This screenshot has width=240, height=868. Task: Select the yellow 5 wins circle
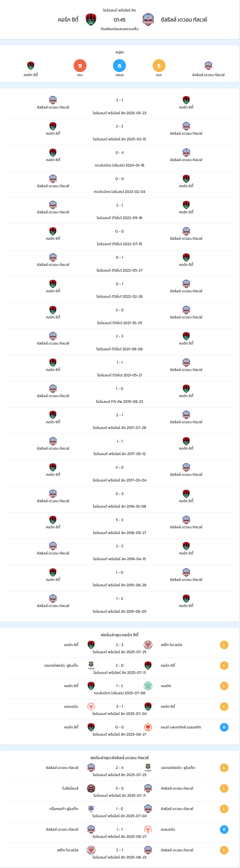click(159, 66)
